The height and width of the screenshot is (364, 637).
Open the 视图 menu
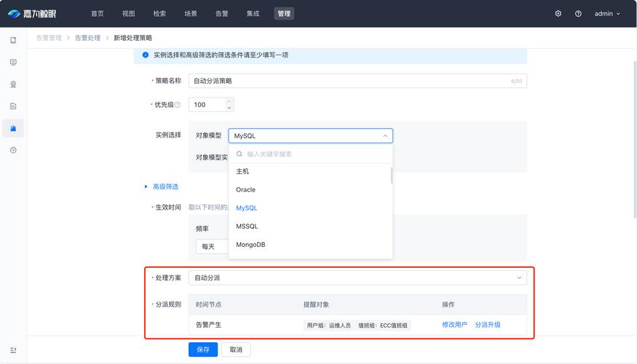click(128, 13)
